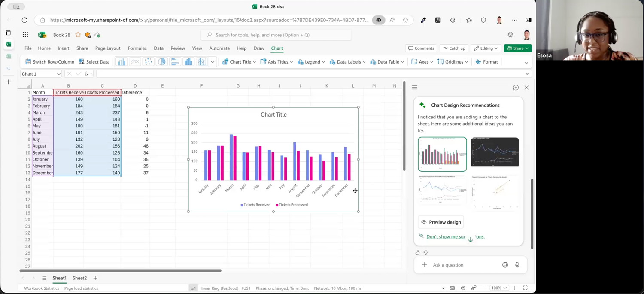Switch to Sheet2 tab
The width and height of the screenshot is (644, 294).
[x=79, y=278]
